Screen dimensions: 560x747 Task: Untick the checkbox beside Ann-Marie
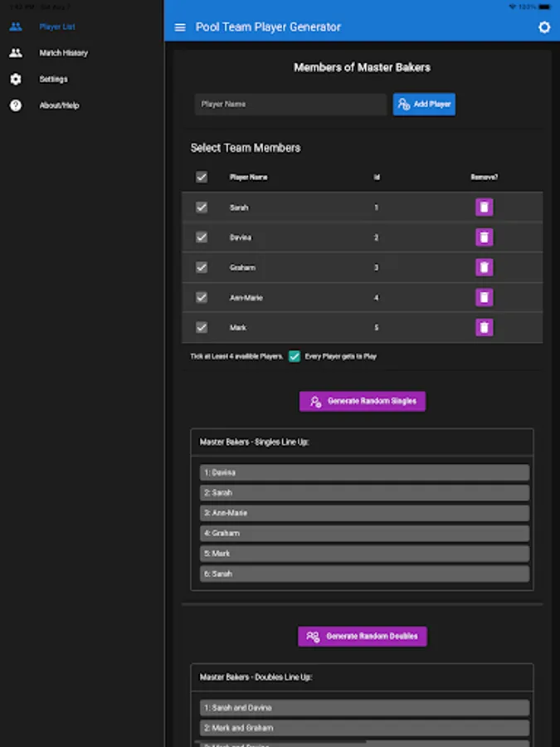click(202, 297)
